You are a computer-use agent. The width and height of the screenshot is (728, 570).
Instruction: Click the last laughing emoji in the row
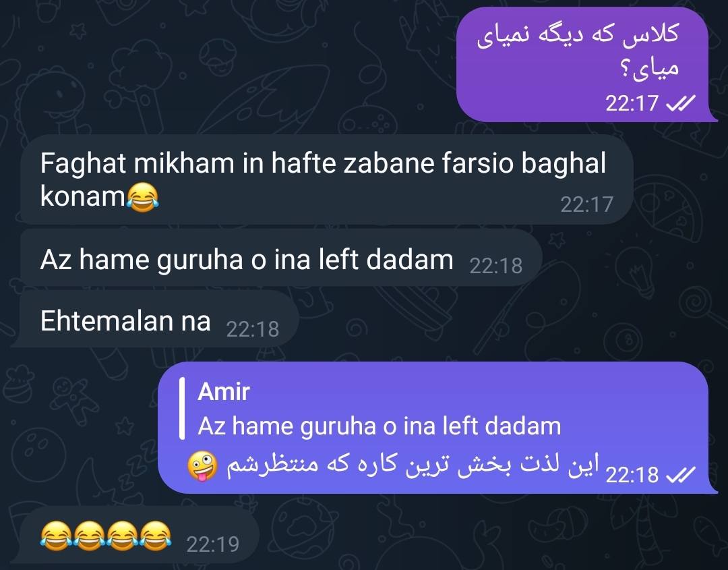pyautogui.click(x=156, y=536)
